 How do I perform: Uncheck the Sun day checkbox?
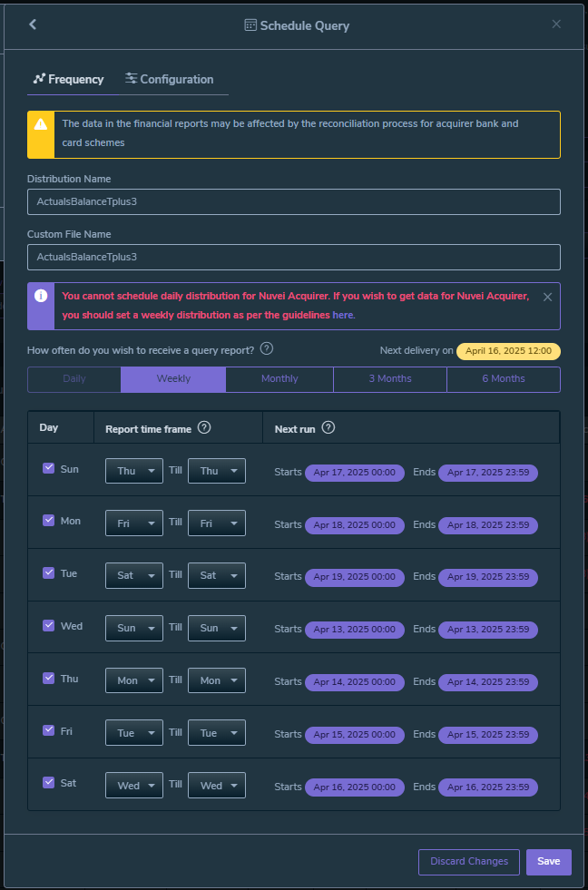pos(49,468)
